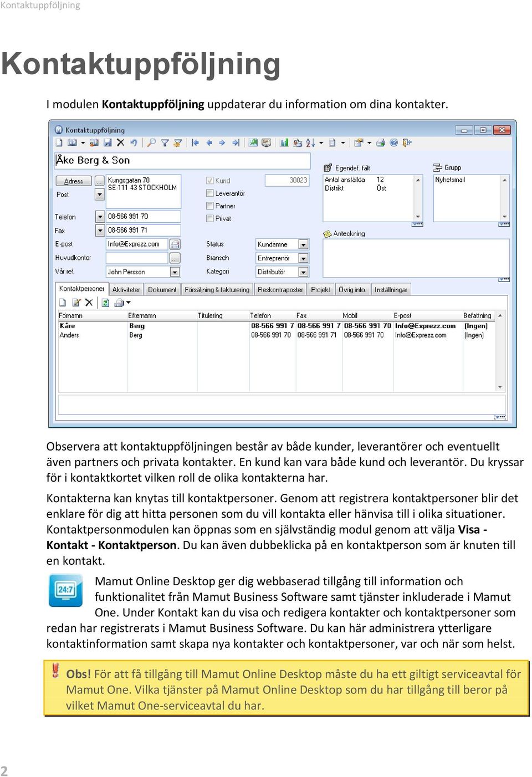Click the contact name field Åke Berg & Son
532x777 pixels.
pos(182,161)
